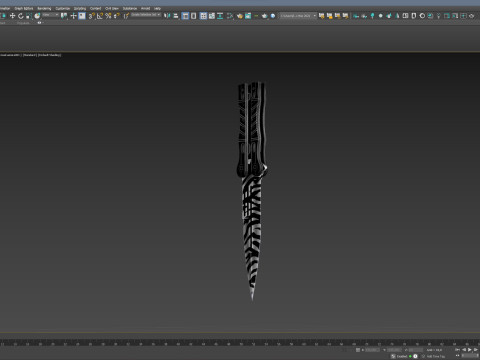Open Edit Named Selection Sets icon

coord(126,16)
